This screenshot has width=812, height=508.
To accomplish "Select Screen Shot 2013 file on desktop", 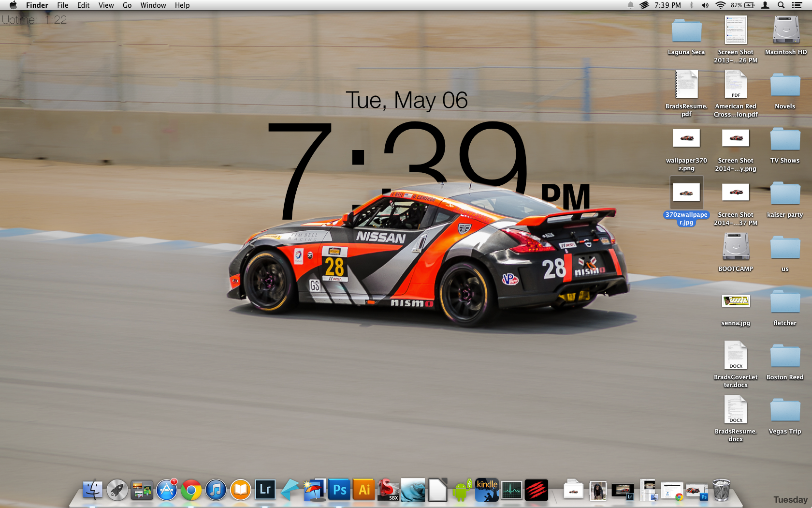I will point(736,40).
